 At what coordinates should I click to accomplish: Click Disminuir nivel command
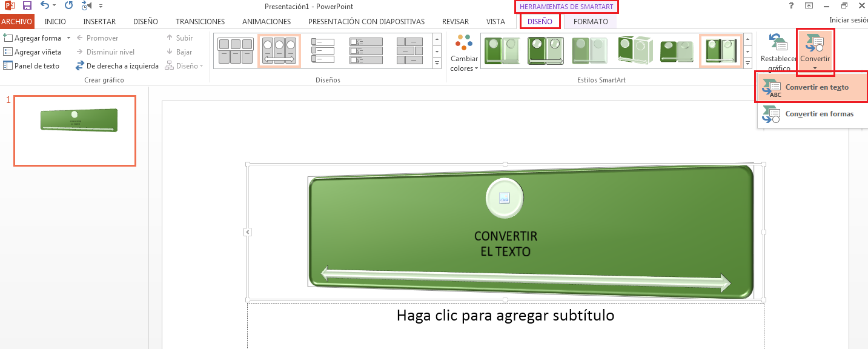105,52
